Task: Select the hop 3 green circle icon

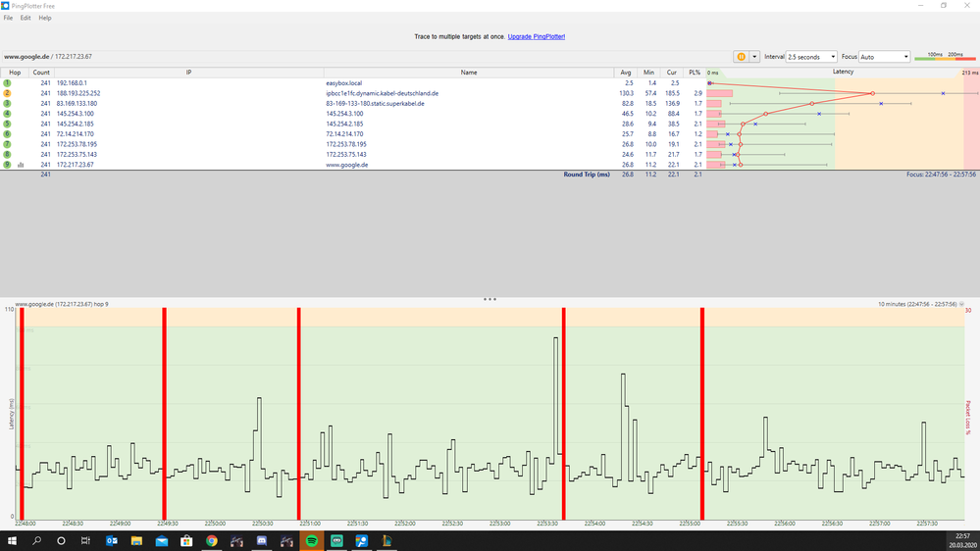Action: click(7, 104)
